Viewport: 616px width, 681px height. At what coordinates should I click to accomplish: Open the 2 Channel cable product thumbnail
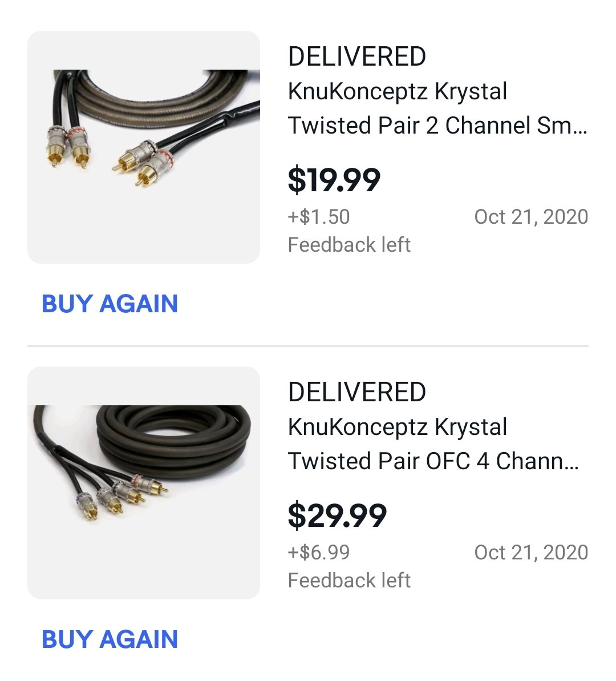(x=144, y=147)
